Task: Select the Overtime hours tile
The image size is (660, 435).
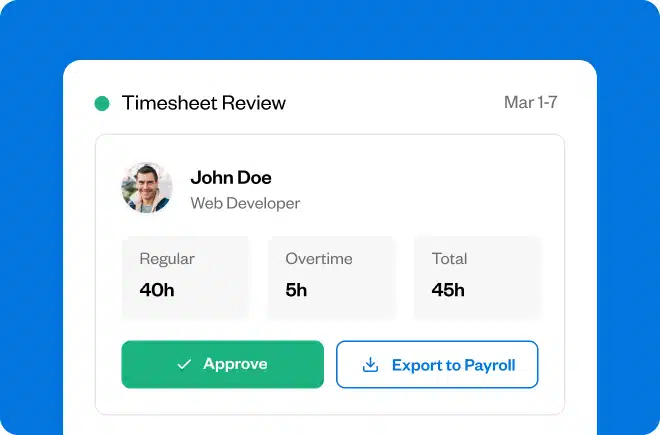Action: pos(331,276)
